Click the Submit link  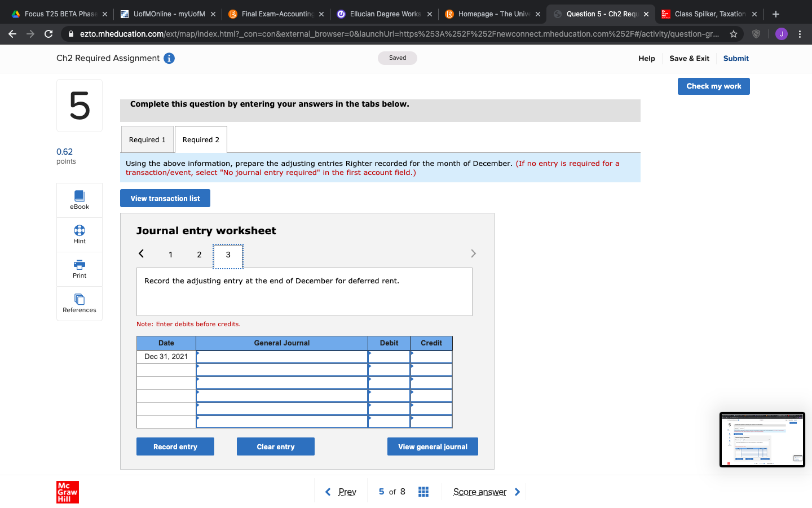[736, 58]
